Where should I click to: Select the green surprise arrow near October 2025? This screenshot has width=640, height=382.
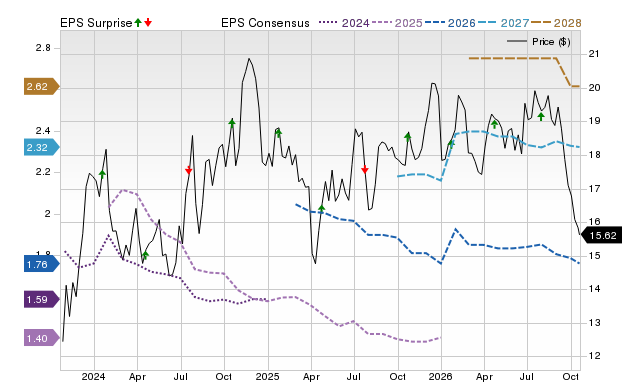[407, 137]
